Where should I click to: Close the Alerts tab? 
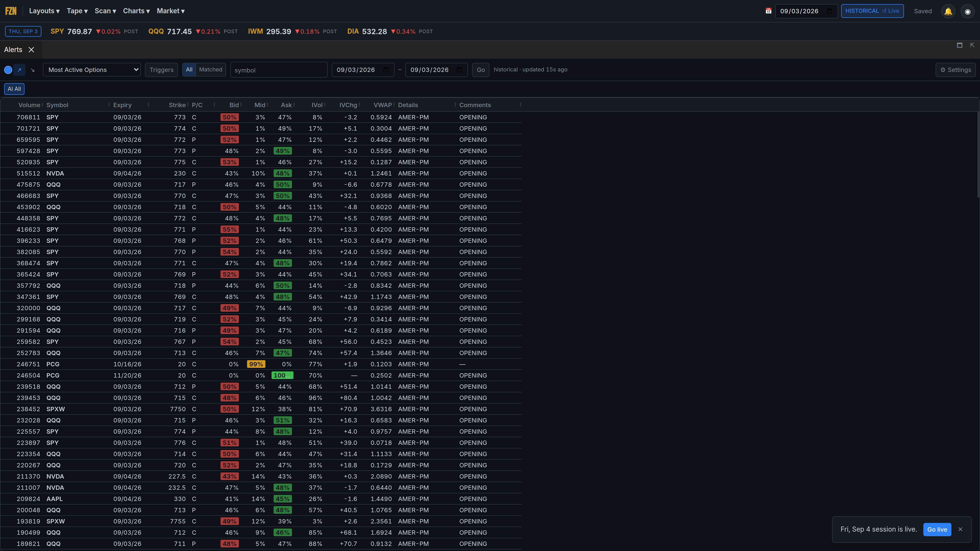click(x=32, y=50)
